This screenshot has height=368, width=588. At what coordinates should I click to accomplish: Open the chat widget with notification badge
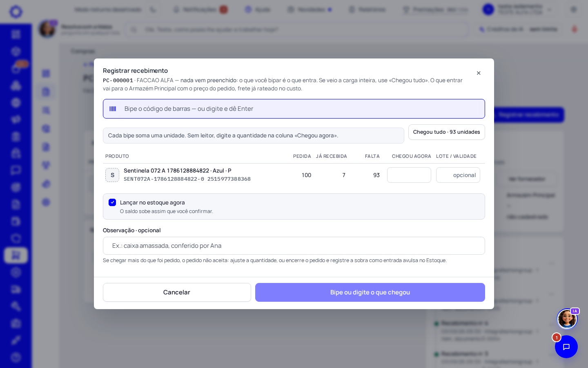pyautogui.click(x=566, y=347)
